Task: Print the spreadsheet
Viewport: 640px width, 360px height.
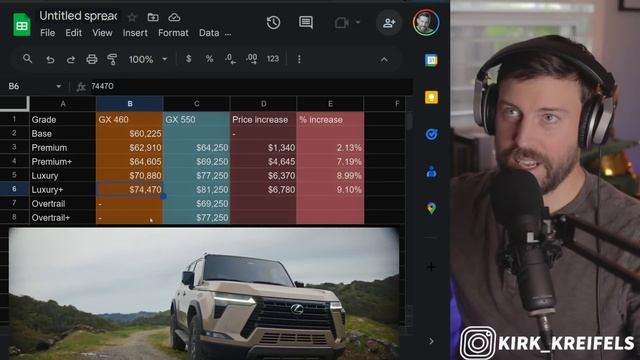Action: [91, 60]
